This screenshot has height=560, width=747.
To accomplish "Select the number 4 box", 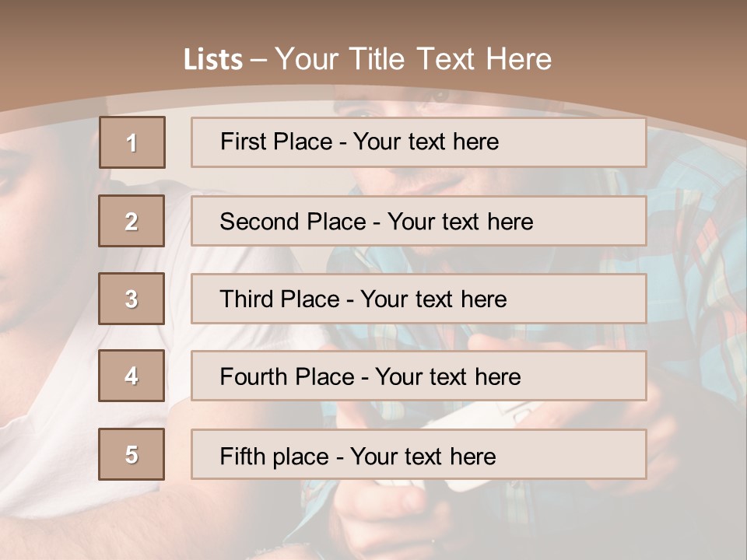I will (132, 376).
